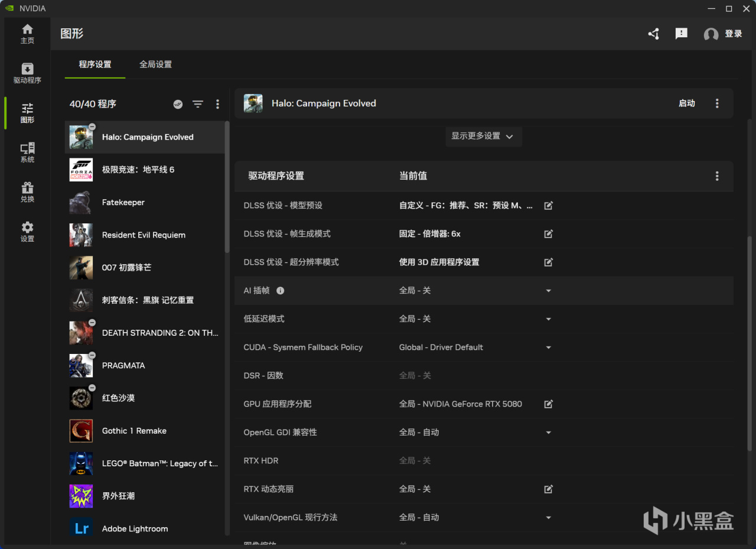The image size is (756, 549).
Task: Click the driver settings panel scrollbar
Action: pos(750,344)
